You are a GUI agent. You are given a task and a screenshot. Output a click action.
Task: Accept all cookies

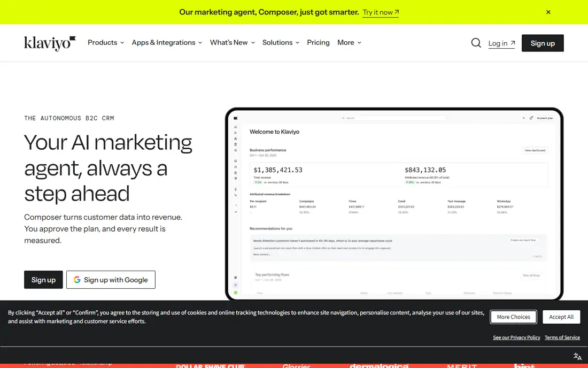pos(561,317)
